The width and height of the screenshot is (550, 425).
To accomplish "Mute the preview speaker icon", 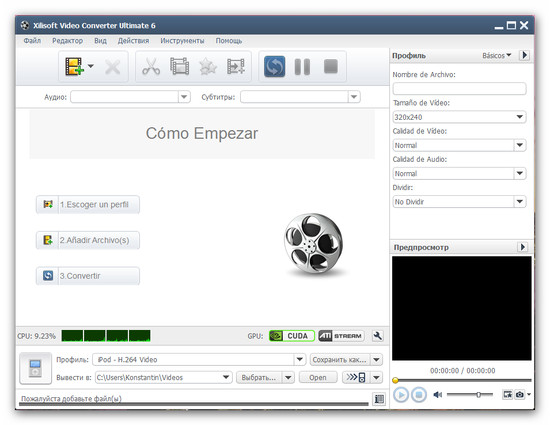I will [437, 395].
